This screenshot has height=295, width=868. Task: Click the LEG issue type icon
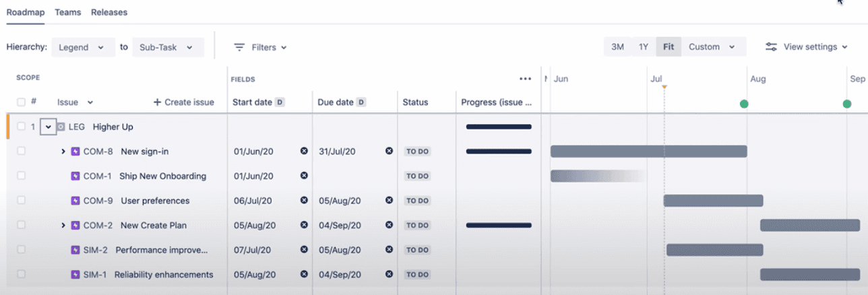pyautogui.click(x=61, y=127)
